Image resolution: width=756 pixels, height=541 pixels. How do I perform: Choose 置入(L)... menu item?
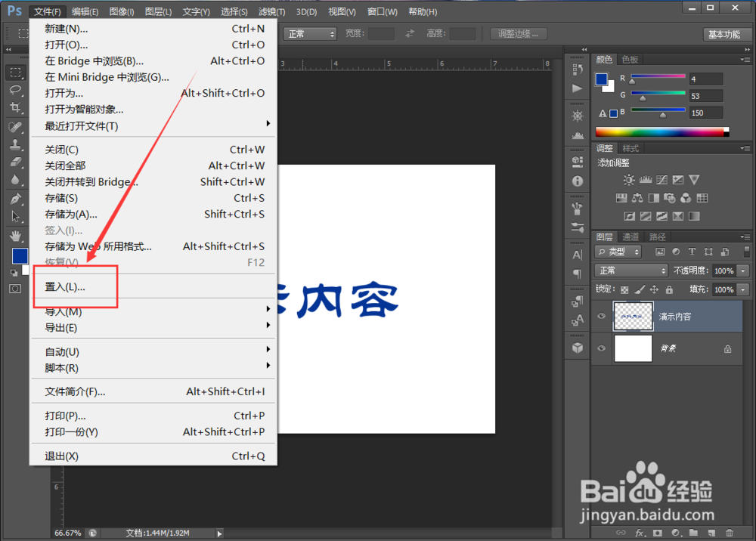pyautogui.click(x=153, y=287)
